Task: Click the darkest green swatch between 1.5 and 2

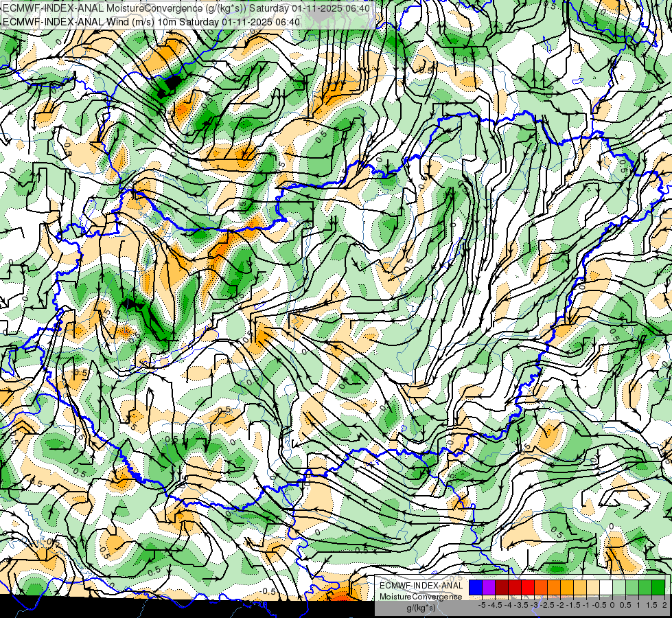Action: click(x=659, y=588)
